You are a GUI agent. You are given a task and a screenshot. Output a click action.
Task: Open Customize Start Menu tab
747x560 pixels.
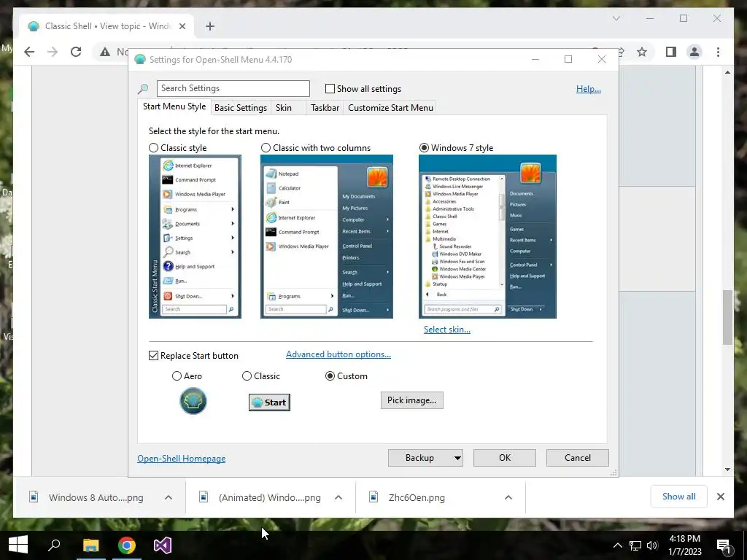[391, 108]
